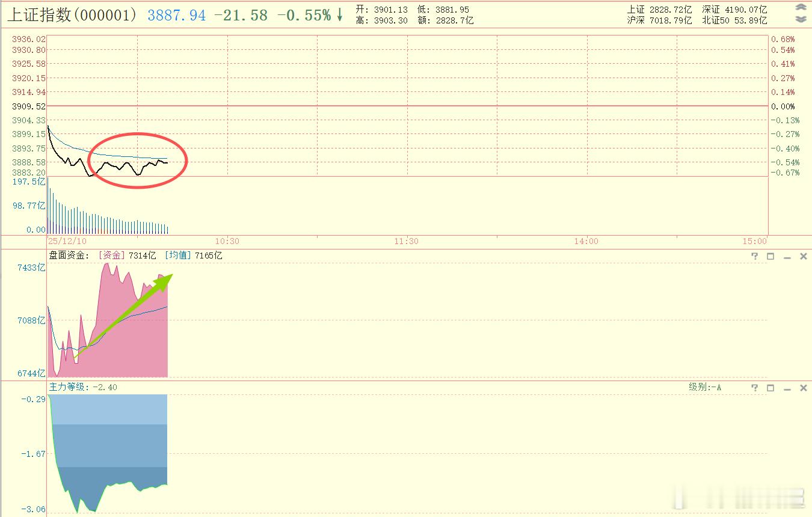Click the 3883.20 bottom price axis label

28,173
